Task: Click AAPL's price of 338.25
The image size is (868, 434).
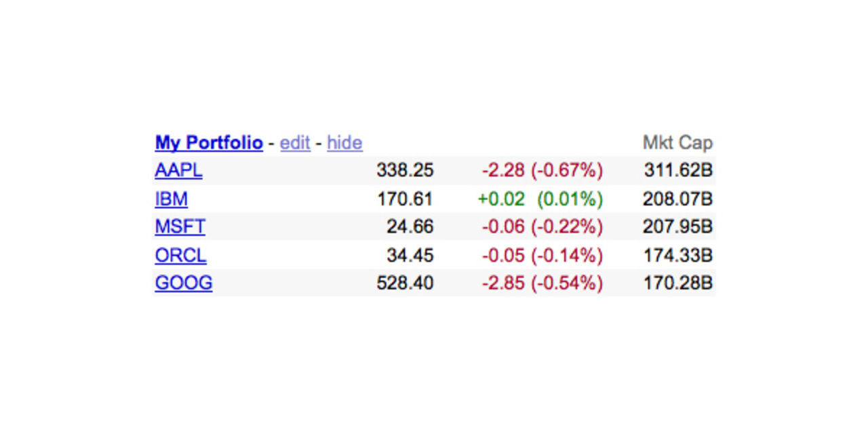Action: click(405, 170)
